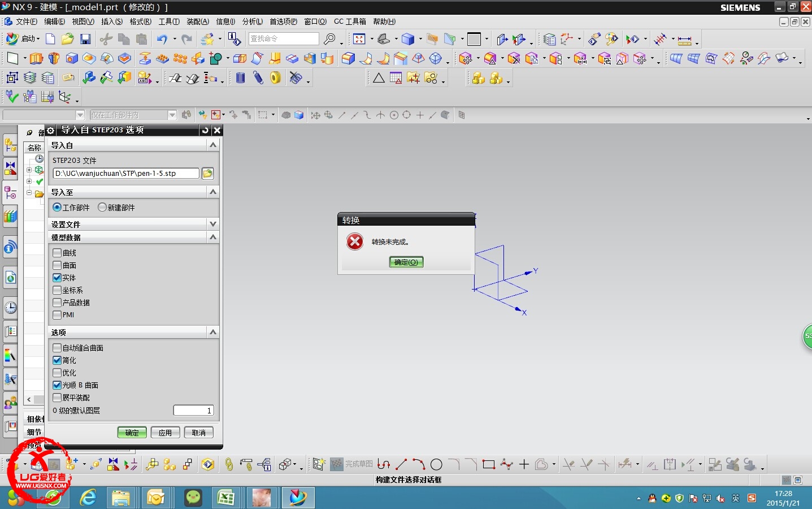
Task: Collapse the 模型数据 section
Action: point(213,238)
